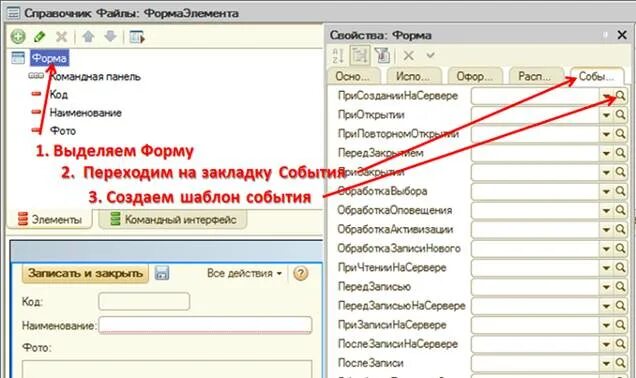636x378 pixels.
Task: Open dropdown for ПриПовторномОткрытии
Action: (606, 134)
